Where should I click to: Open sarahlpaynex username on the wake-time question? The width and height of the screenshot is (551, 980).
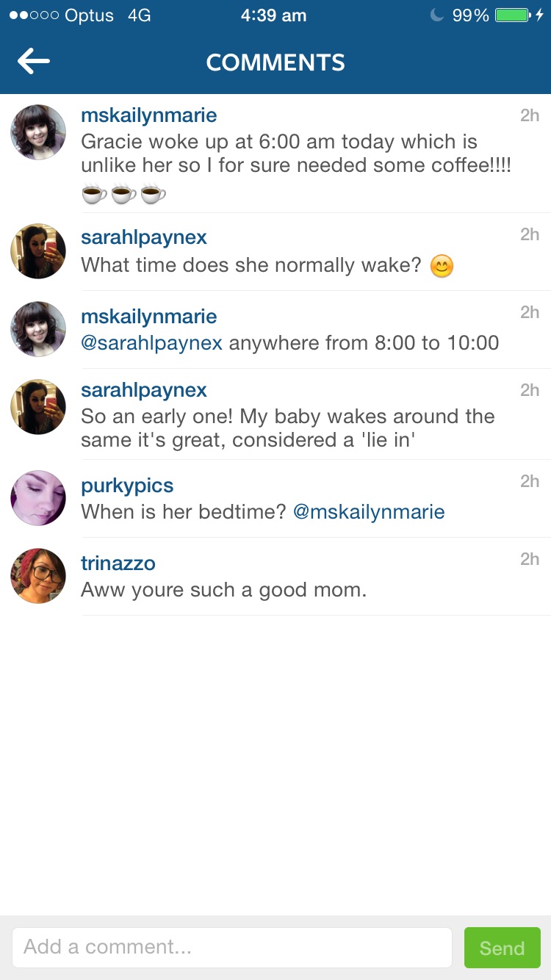(x=144, y=237)
